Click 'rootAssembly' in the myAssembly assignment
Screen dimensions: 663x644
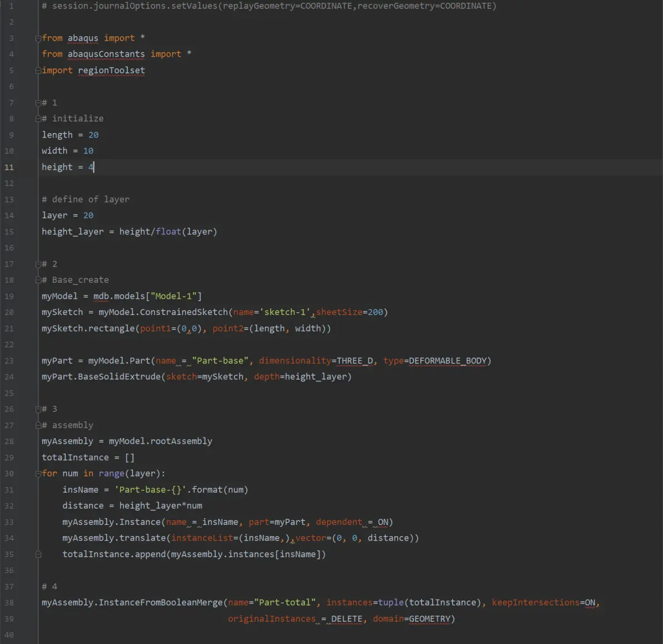[x=181, y=441]
